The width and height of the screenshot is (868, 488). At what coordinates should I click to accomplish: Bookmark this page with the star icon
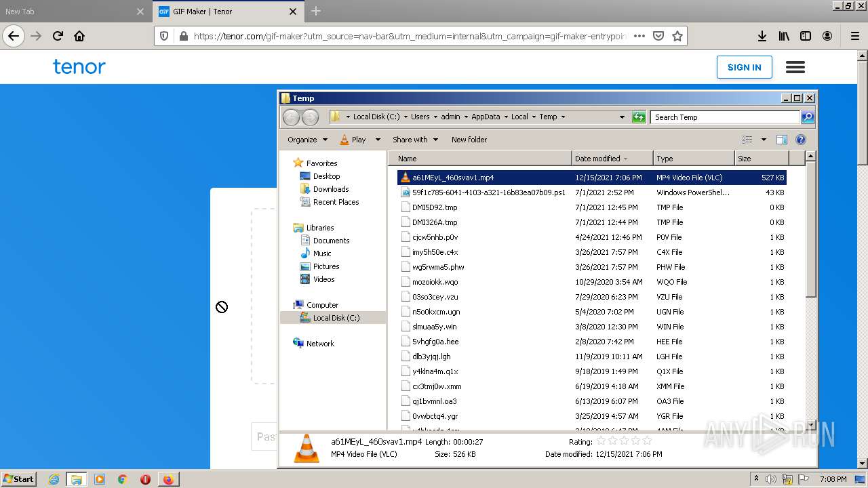(x=677, y=36)
